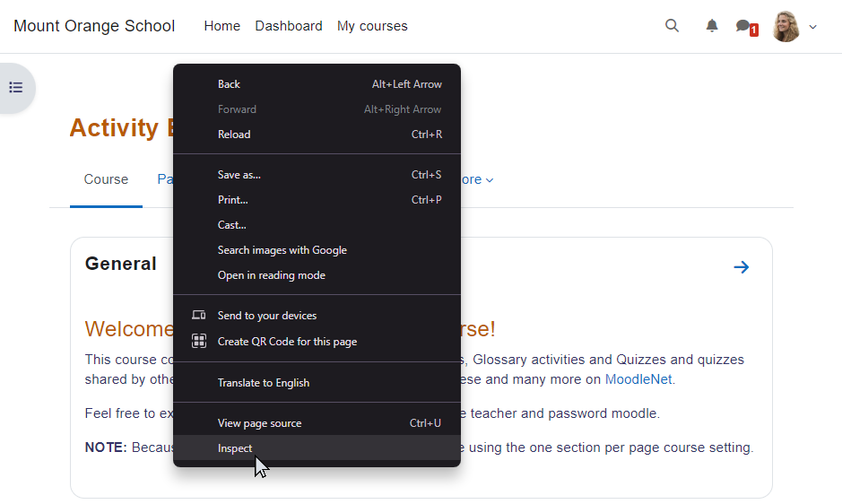Open the course index drawer

[16, 88]
